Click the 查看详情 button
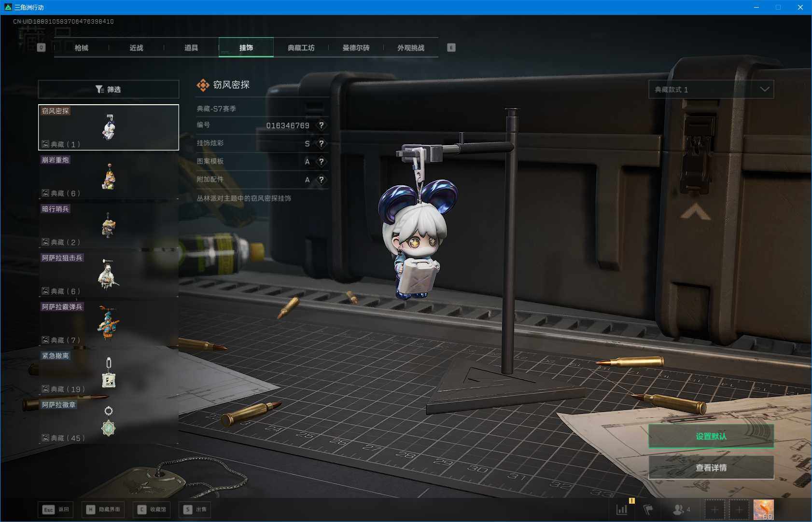The image size is (812, 522). point(711,467)
